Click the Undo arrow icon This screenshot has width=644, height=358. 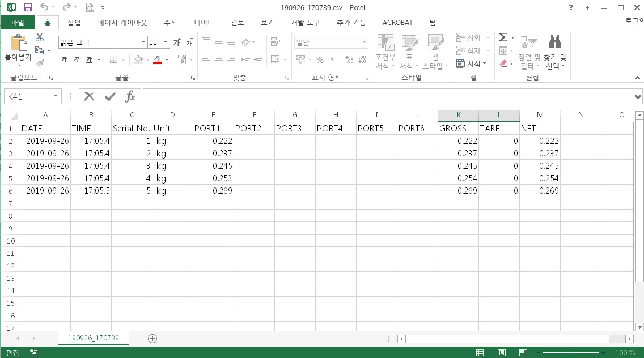point(44,7)
